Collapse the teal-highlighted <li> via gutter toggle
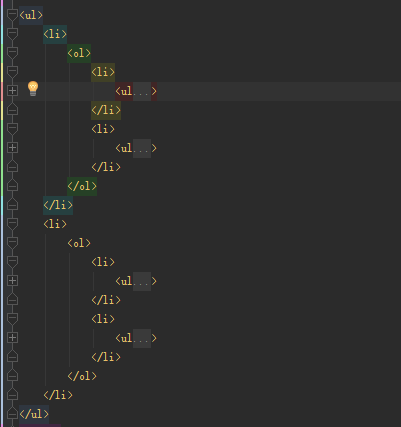 (12, 34)
